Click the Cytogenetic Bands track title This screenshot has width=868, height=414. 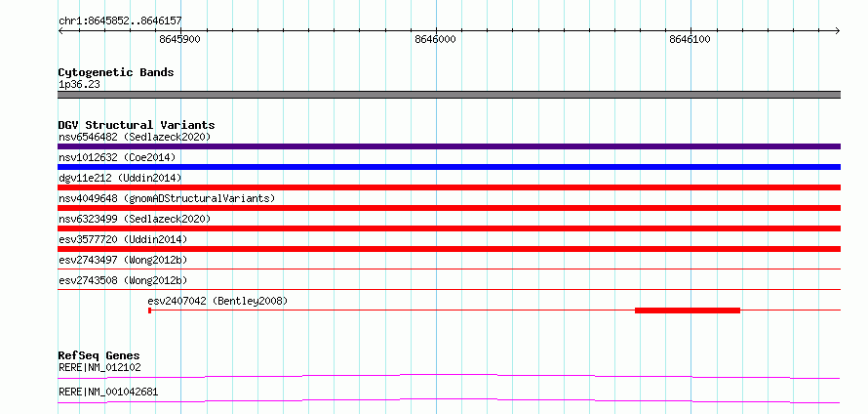(116, 72)
